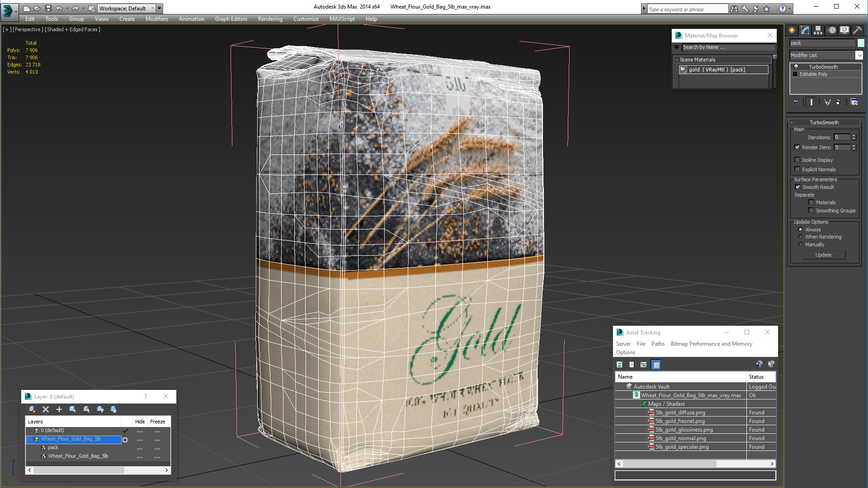Open Paths menu in Asset Tracking
This screenshot has height=488, width=868.
coord(658,344)
